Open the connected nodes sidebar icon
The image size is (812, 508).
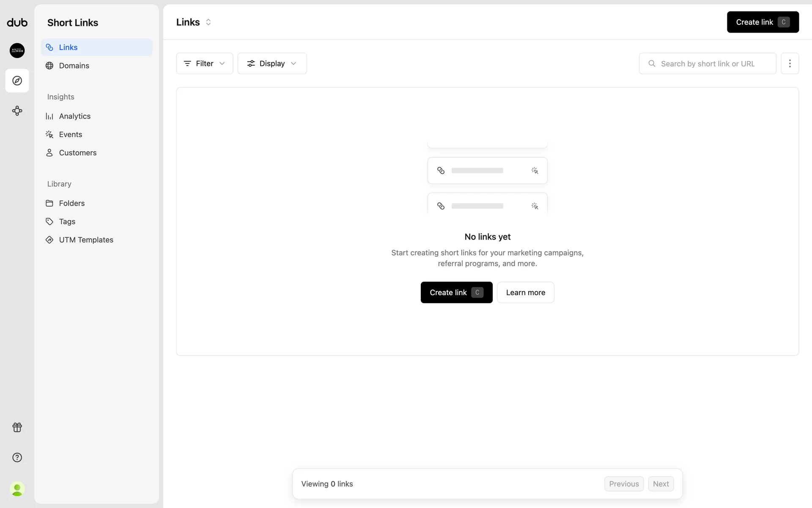pyautogui.click(x=17, y=111)
